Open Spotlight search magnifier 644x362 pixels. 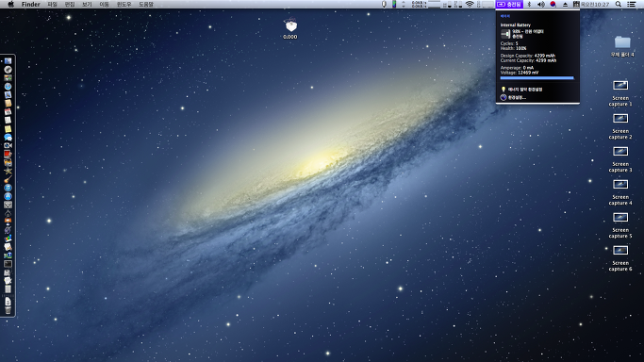tap(619, 4)
